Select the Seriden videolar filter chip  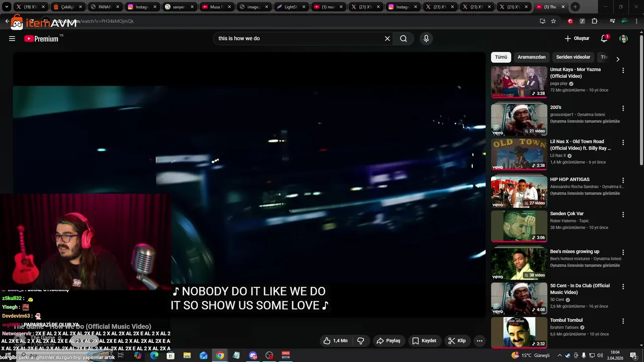point(573,57)
